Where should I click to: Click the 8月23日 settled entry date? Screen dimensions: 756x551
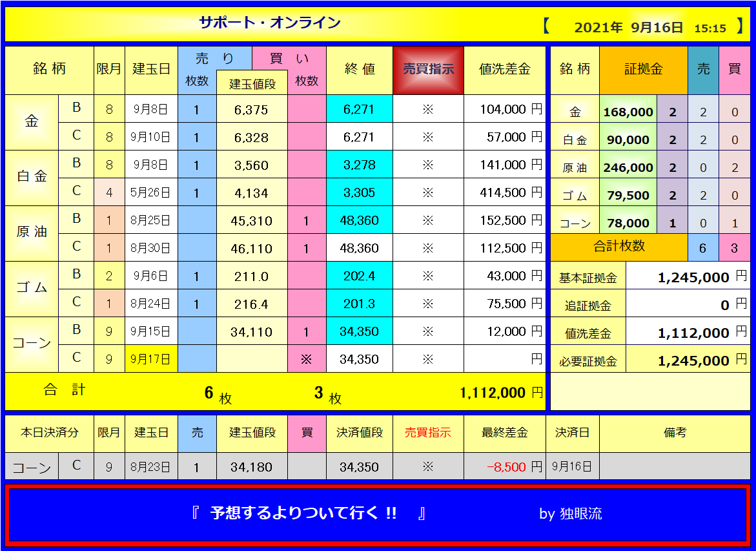click(151, 466)
